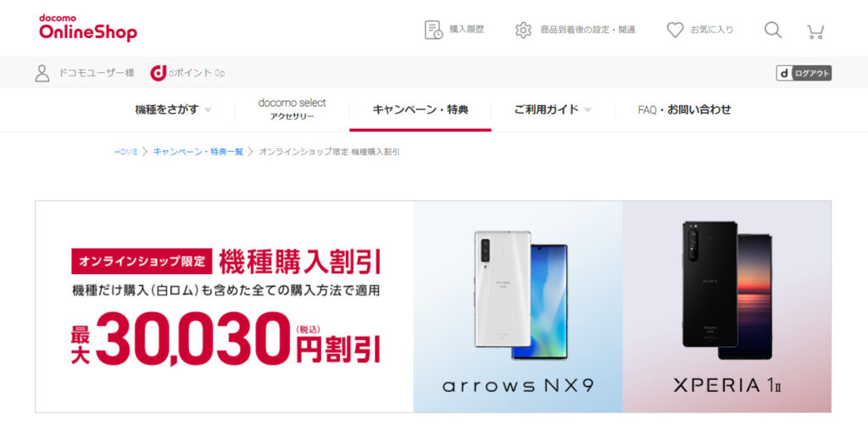This screenshot has width=868, height=442.
Task: Click the 購入履歴 text link
Action: 467,30
